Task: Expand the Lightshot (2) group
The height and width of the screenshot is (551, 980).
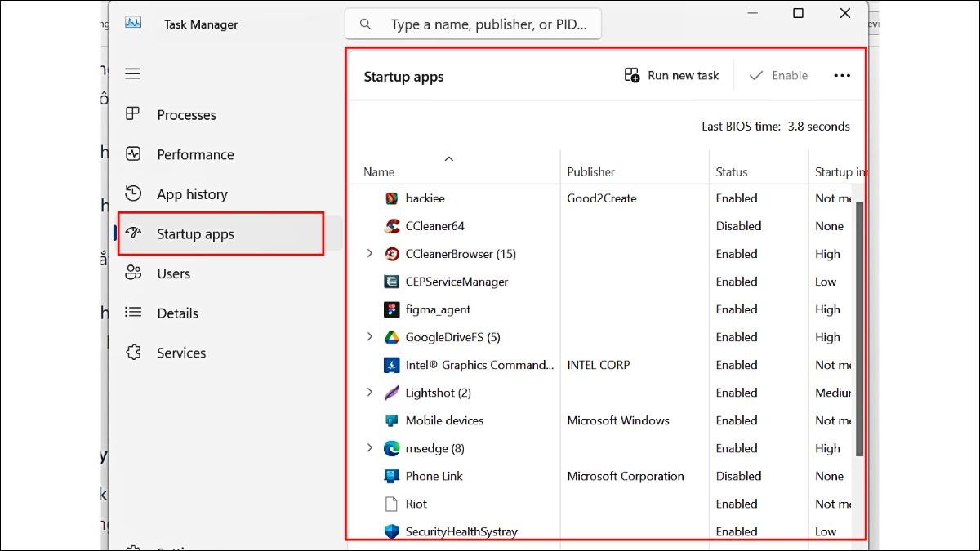Action: (x=369, y=392)
